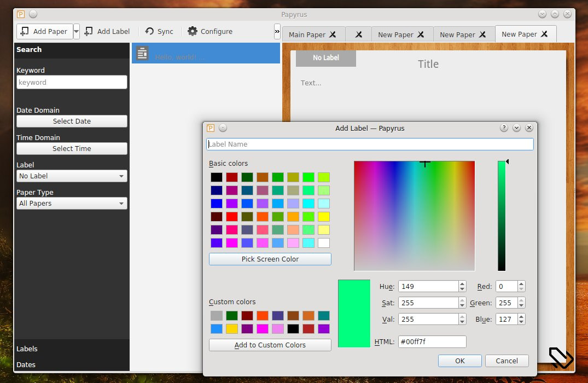The height and width of the screenshot is (383, 588).
Task: Cancel the Add Label dialog
Action: point(507,361)
